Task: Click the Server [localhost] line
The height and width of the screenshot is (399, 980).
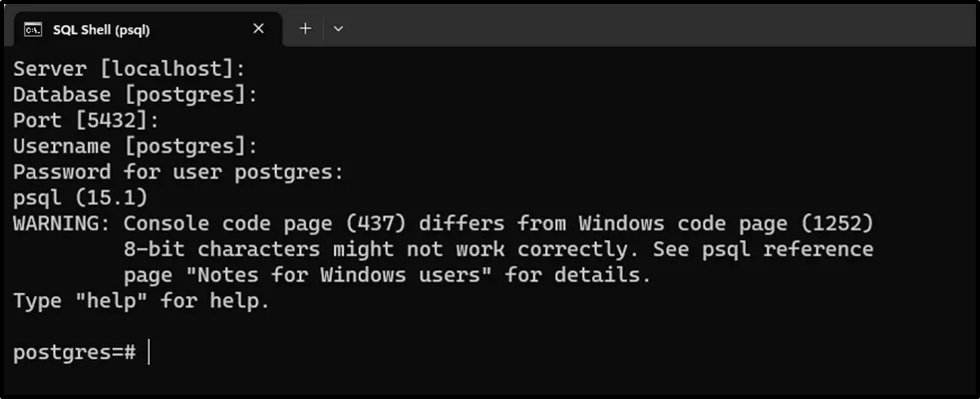Action: pos(129,69)
